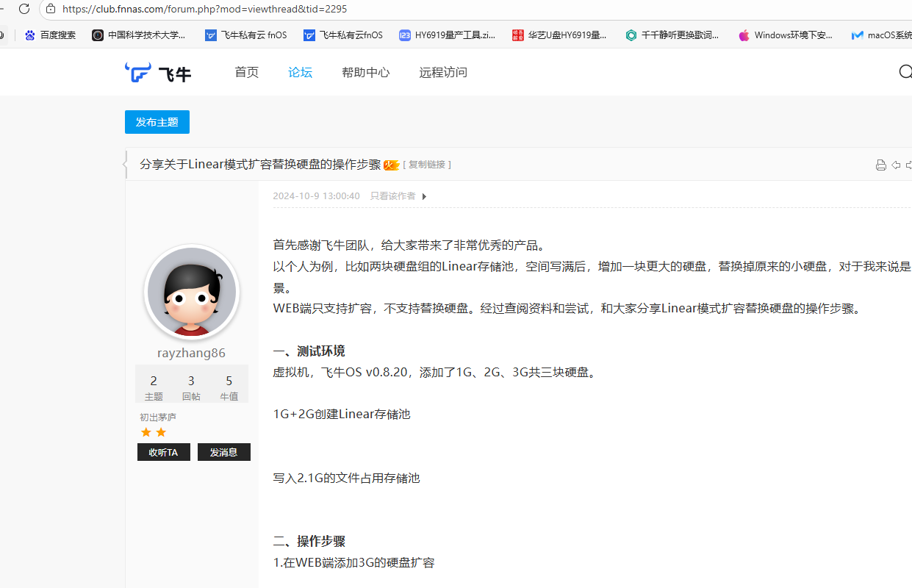The image size is (912, 588).
Task: Print the thread using the printer icon
Action: coord(880,165)
